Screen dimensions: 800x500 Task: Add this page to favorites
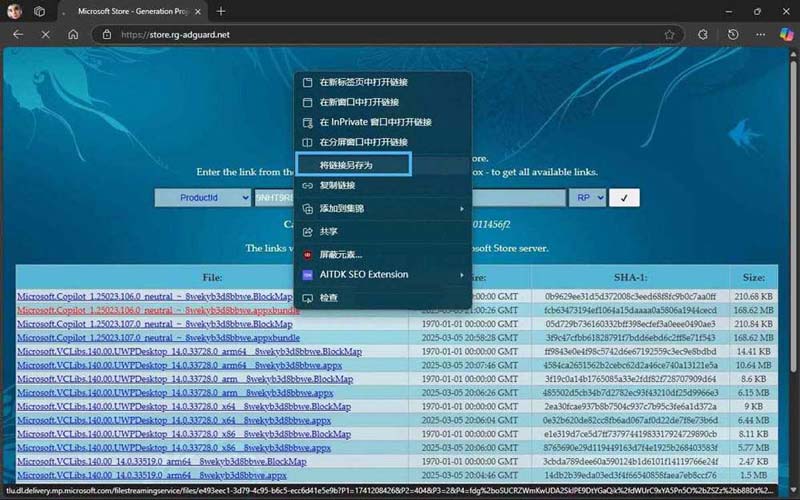point(669,35)
